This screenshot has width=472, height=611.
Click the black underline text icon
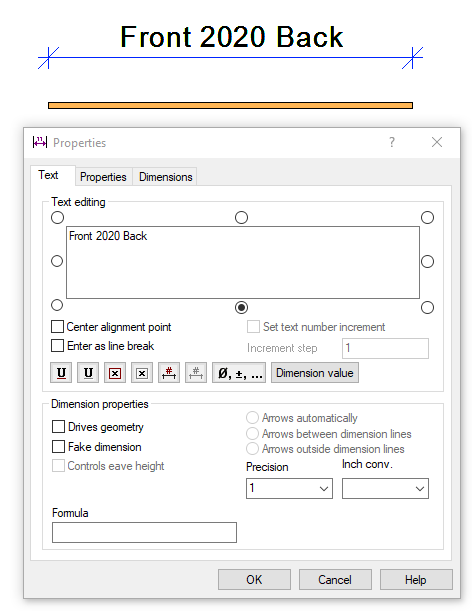pyautogui.click(x=88, y=373)
